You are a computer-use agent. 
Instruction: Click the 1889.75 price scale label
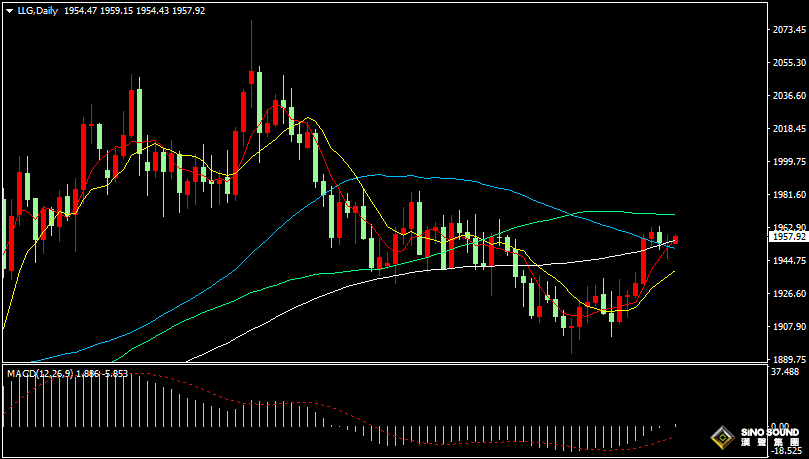[x=789, y=359]
